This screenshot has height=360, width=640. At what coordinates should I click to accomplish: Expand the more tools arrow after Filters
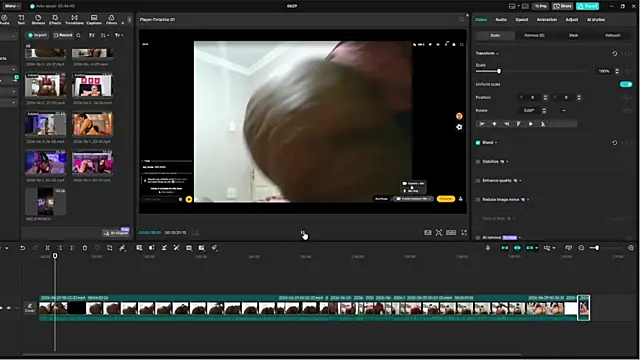pyautogui.click(x=129, y=20)
